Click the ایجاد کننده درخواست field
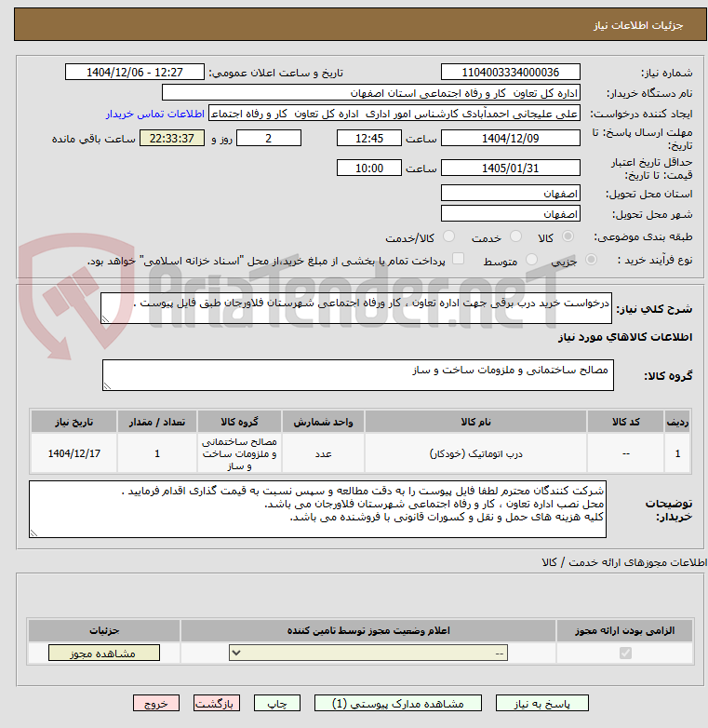 pos(394,114)
